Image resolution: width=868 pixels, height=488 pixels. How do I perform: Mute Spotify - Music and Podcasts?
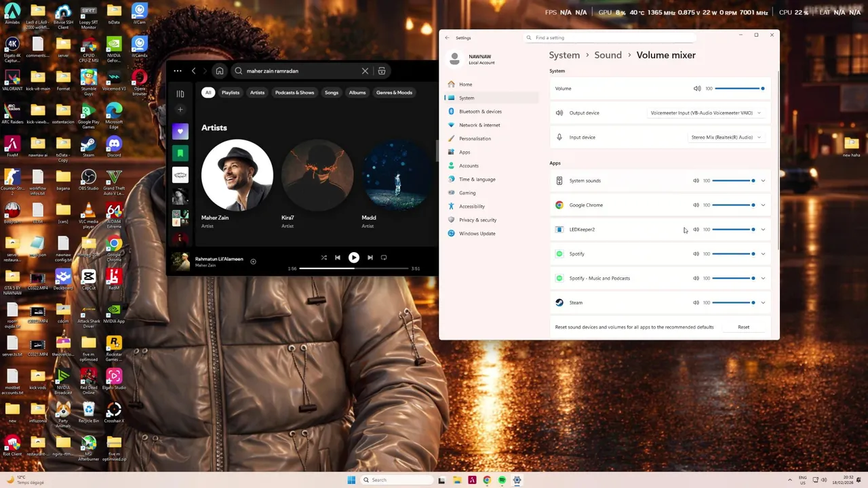pyautogui.click(x=696, y=279)
